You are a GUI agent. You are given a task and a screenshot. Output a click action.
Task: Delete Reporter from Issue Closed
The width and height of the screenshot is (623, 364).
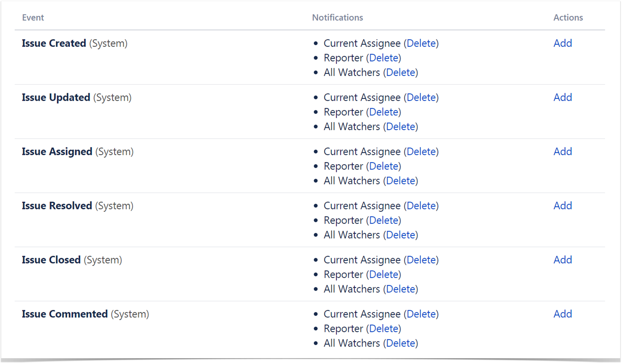[383, 274]
